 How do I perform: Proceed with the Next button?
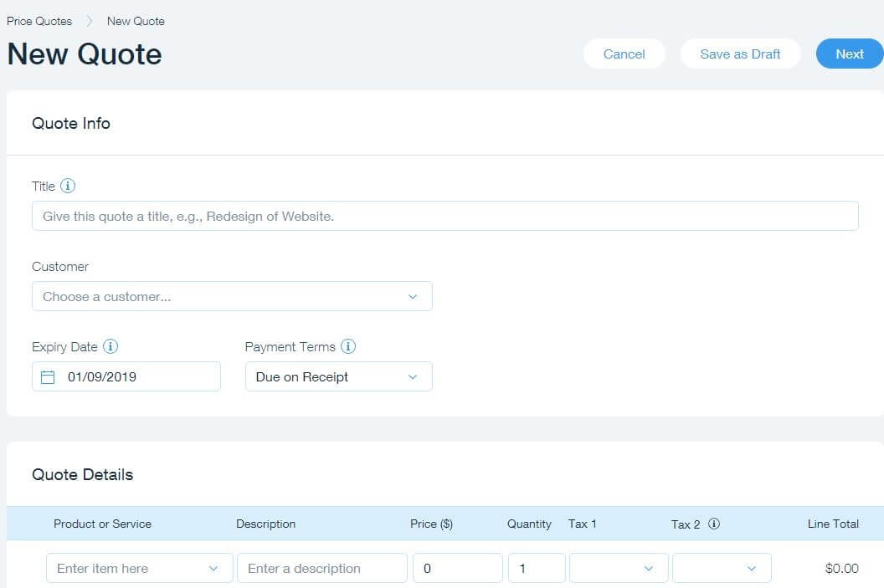click(x=850, y=54)
